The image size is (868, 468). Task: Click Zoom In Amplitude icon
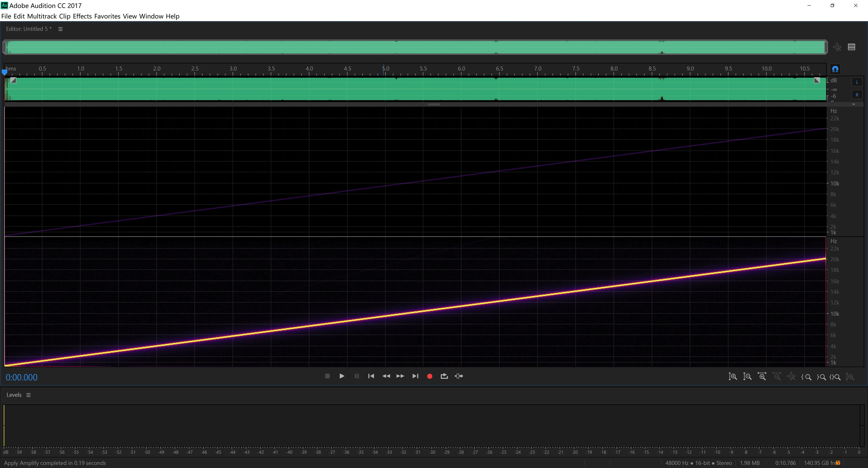[733, 377]
